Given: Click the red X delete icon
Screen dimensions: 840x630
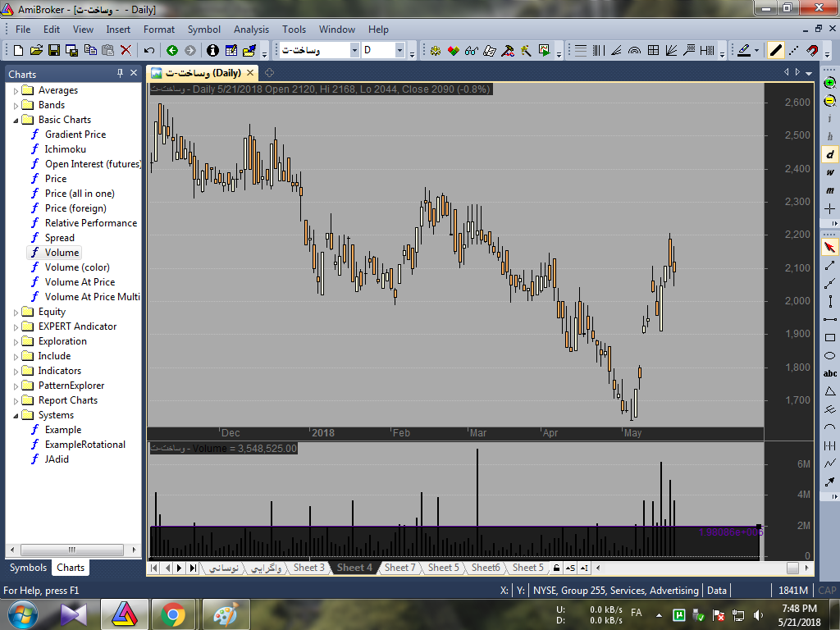Looking at the screenshot, I should pyautogui.click(x=126, y=50).
